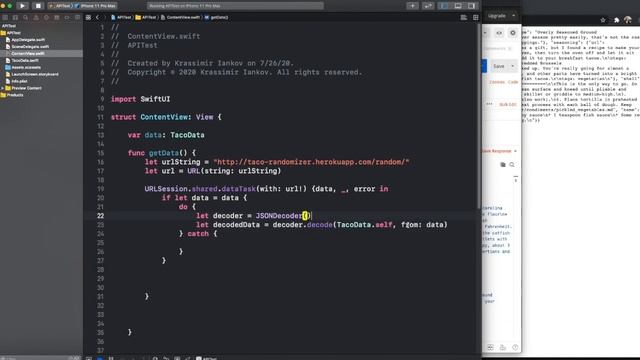Viewport: 640px width, 360px height.
Task: Click the editor vertical scrollbar
Action: (x=479, y=116)
